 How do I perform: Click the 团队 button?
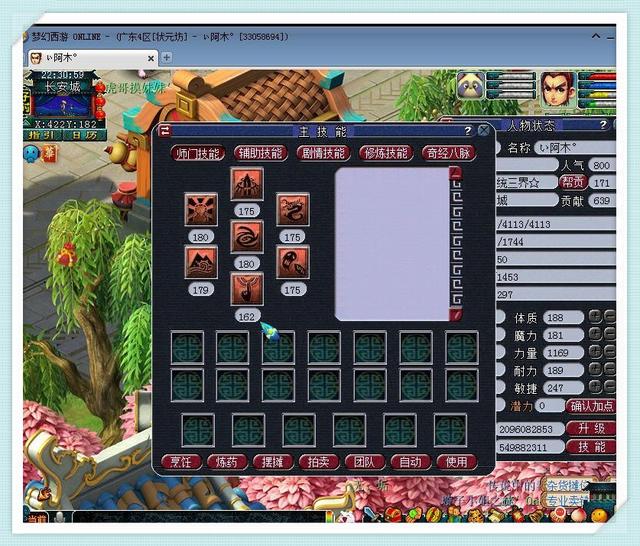click(x=364, y=462)
